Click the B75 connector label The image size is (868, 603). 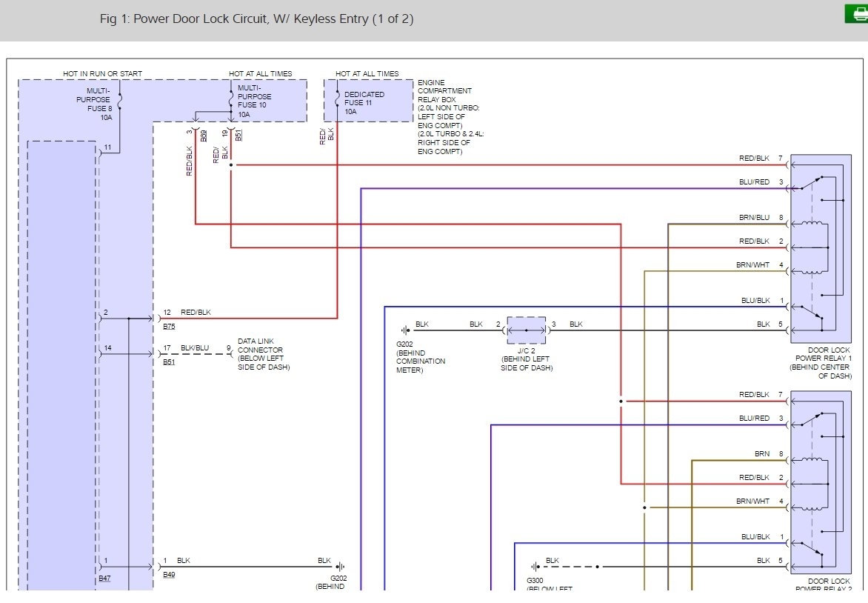(169, 325)
